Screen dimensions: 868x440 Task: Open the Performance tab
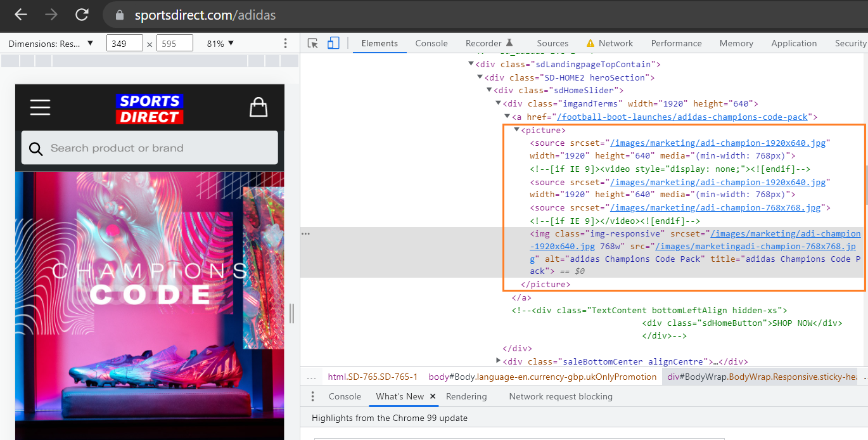[x=676, y=43]
